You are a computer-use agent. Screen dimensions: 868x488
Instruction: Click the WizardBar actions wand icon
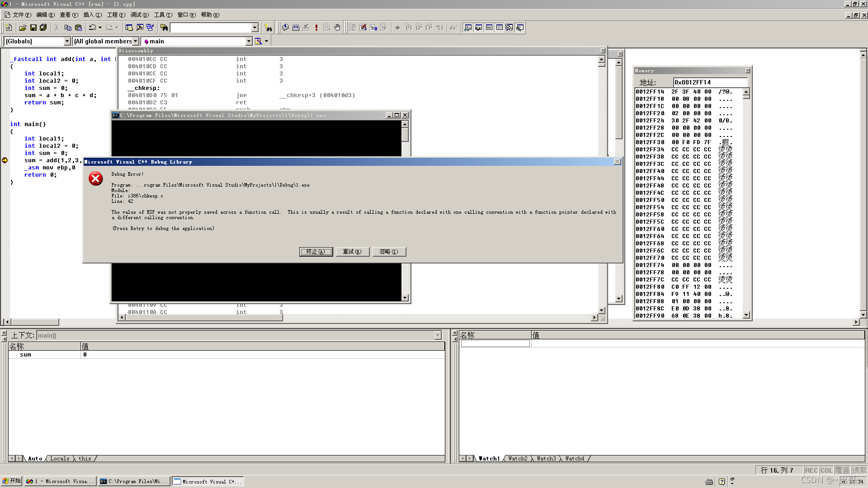point(258,41)
